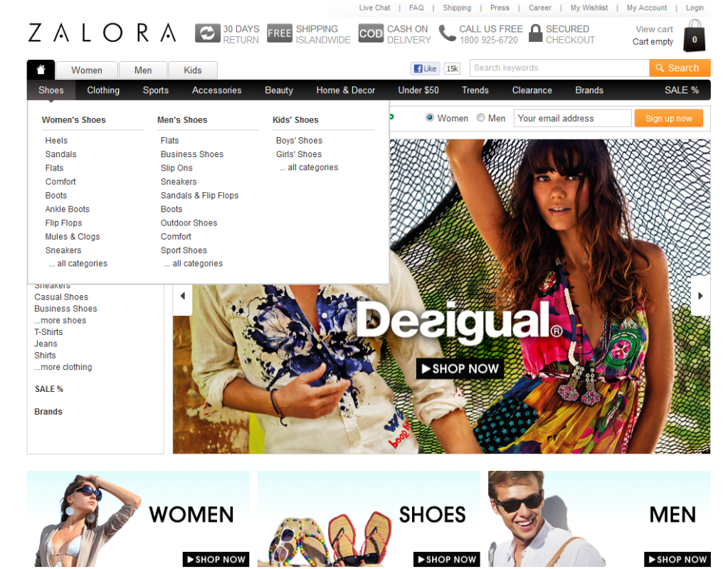Open the Men tab
Screen dimensions: 728x569
143,70
